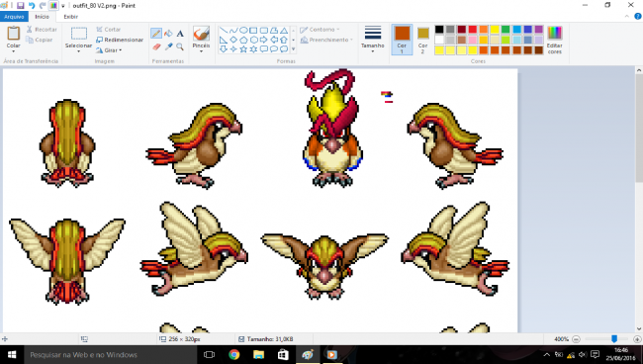643x364 pixels.
Task: Click the Colar clipboard icon
Action: coord(13,34)
